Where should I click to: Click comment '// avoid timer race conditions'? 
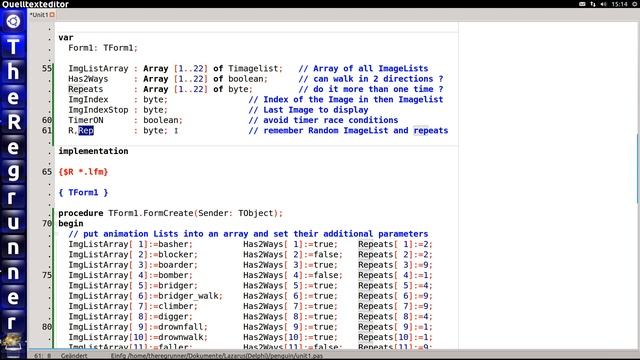click(x=323, y=120)
